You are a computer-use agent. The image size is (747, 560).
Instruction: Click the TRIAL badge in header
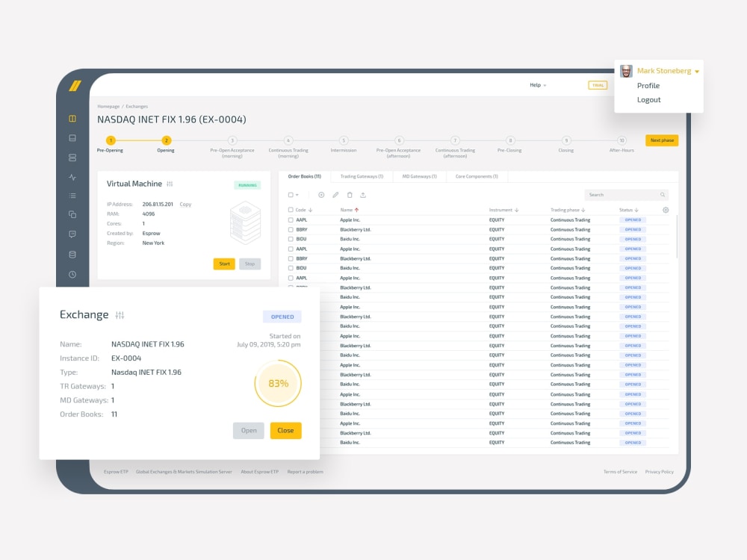click(x=598, y=85)
